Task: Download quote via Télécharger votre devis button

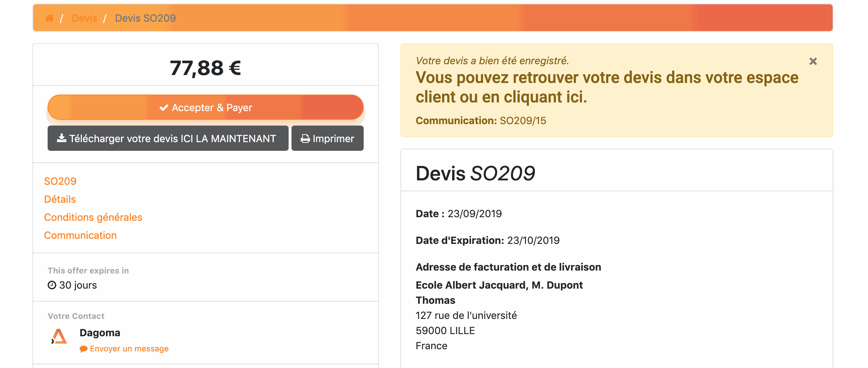Action: 168,138
